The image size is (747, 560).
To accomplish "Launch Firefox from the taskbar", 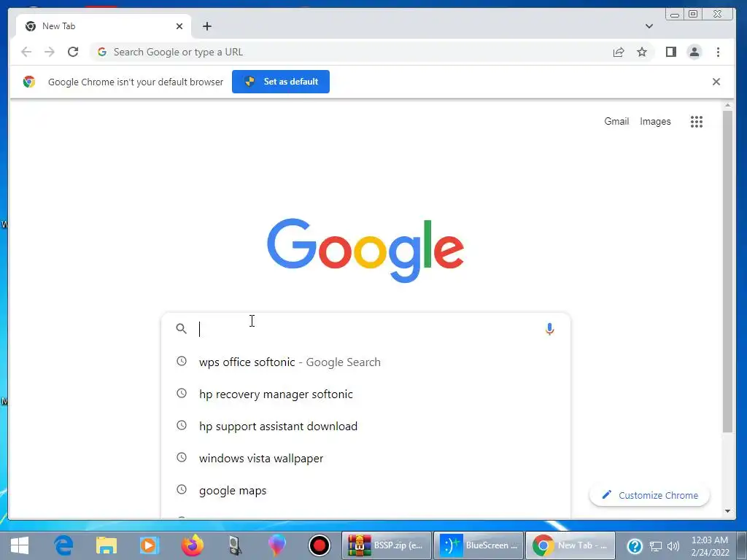I will pyautogui.click(x=192, y=545).
